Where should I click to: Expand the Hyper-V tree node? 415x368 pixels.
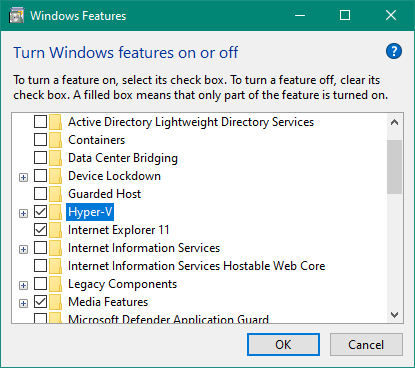click(23, 213)
